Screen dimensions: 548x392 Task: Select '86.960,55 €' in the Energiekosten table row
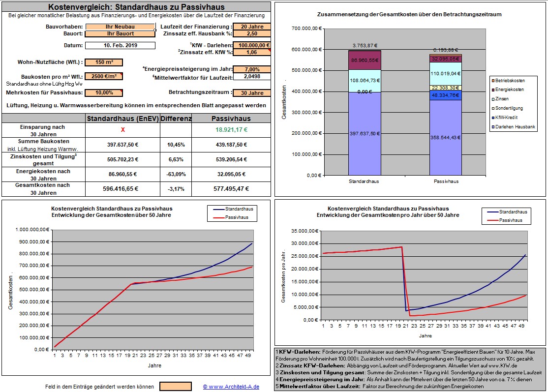click(122, 174)
